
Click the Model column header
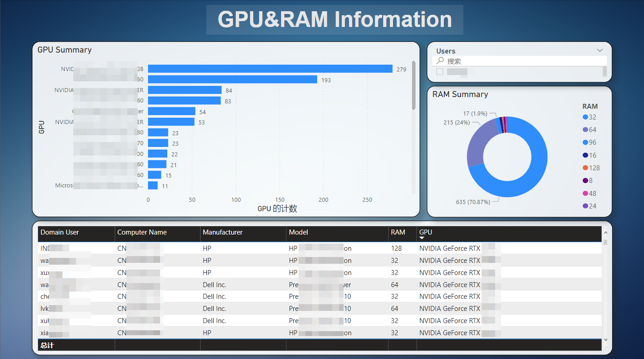pyautogui.click(x=299, y=232)
